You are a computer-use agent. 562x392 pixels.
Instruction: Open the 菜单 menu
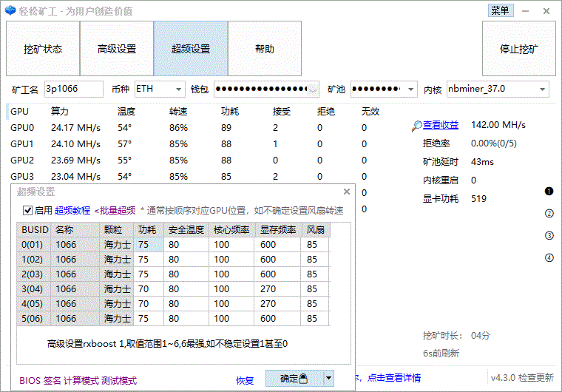(500, 10)
